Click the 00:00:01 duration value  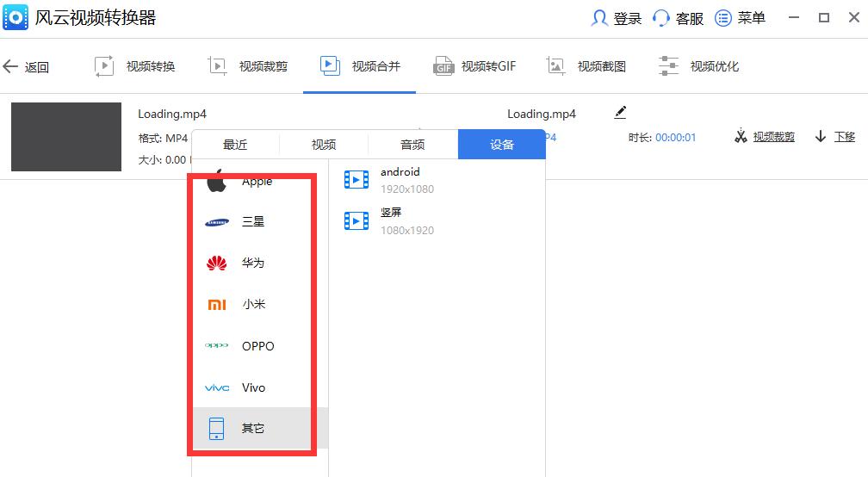675,138
